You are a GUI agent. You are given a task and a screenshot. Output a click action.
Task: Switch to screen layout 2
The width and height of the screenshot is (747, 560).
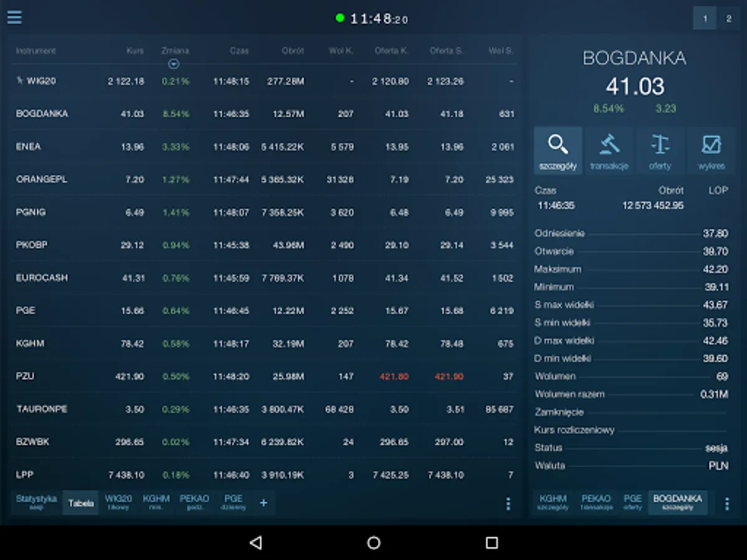(728, 19)
